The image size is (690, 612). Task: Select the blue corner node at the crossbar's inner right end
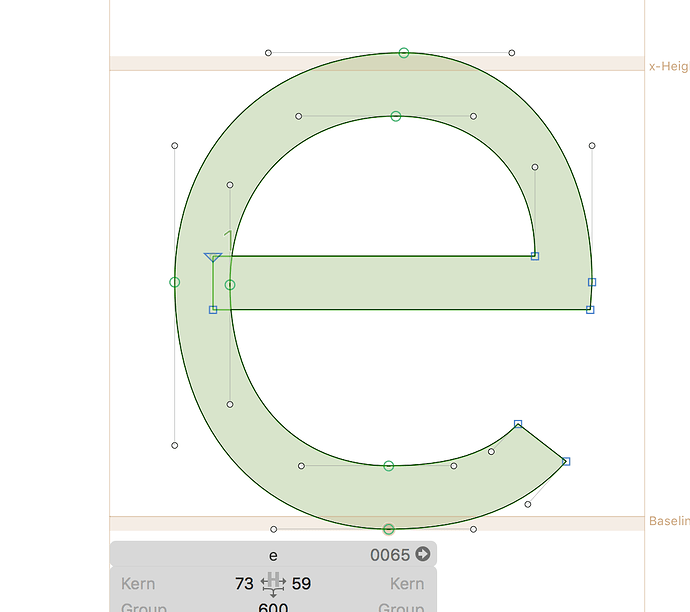click(535, 256)
